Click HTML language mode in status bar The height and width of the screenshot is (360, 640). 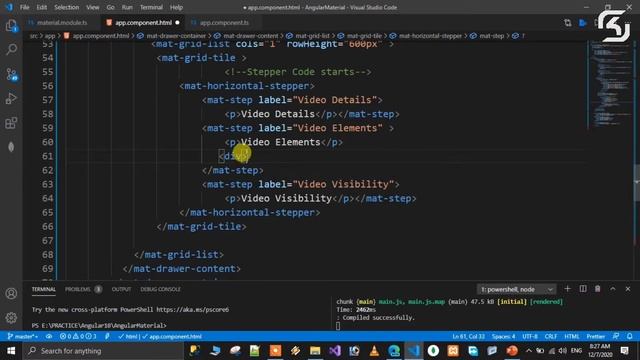(x=572, y=337)
